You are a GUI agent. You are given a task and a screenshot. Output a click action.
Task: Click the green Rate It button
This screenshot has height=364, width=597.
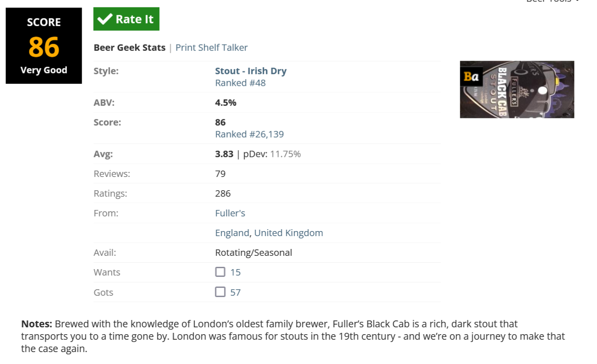pyautogui.click(x=126, y=19)
